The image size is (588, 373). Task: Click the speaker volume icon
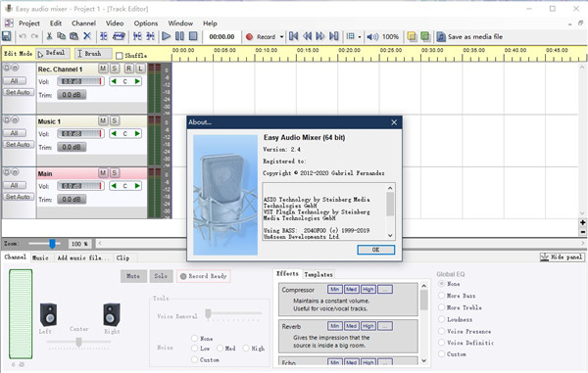(372, 36)
